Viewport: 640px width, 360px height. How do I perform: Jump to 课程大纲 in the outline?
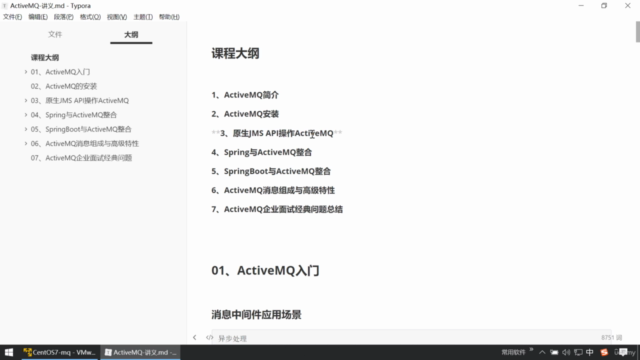pyautogui.click(x=44, y=58)
